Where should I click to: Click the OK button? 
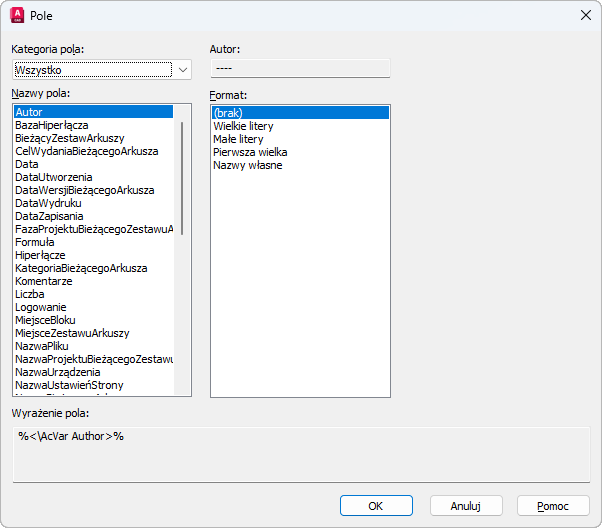(x=376, y=506)
